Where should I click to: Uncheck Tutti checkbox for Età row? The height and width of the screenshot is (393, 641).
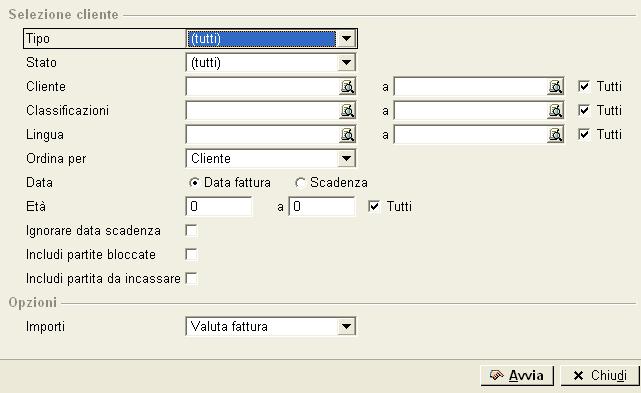(374, 207)
